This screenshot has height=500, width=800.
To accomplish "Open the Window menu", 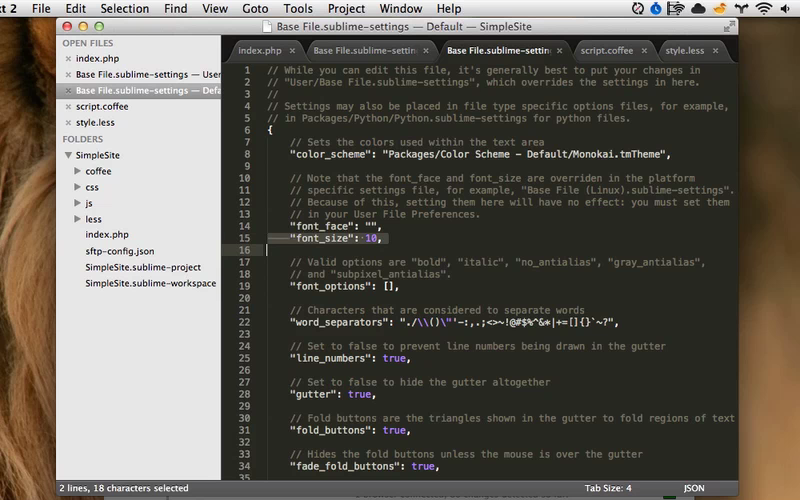I will click(401, 9).
